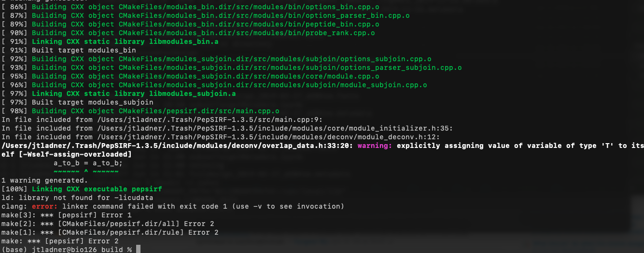Click the red 'error:' word in clang line
644x253 pixels.
coord(44,206)
